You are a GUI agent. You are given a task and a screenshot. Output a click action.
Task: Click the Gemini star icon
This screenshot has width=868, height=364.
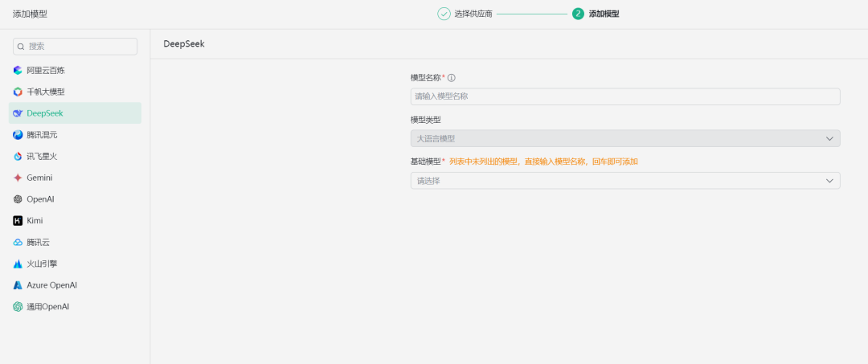click(18, 178)
